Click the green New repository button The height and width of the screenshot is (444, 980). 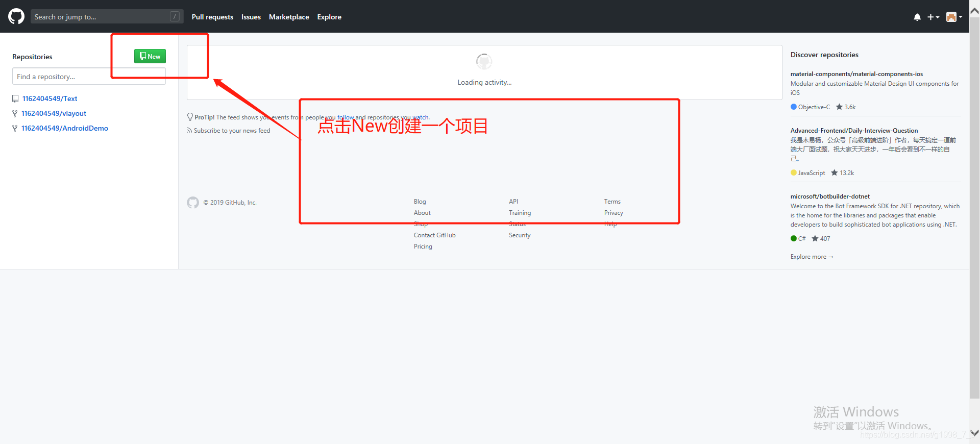click(x=150, y=56)
